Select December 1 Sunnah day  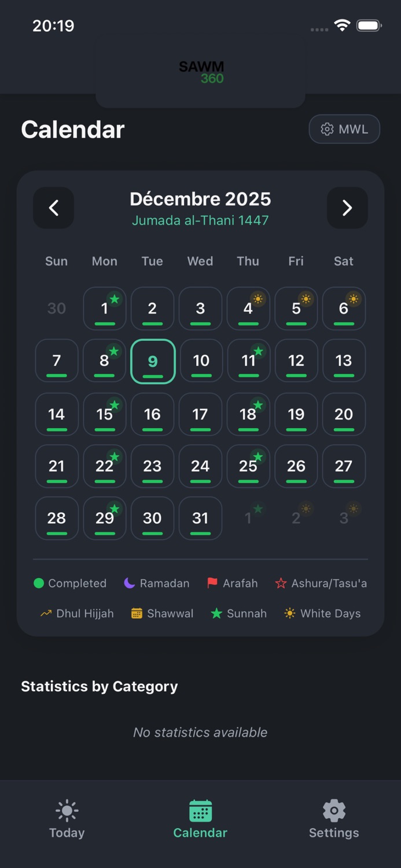tap(105, 308)
